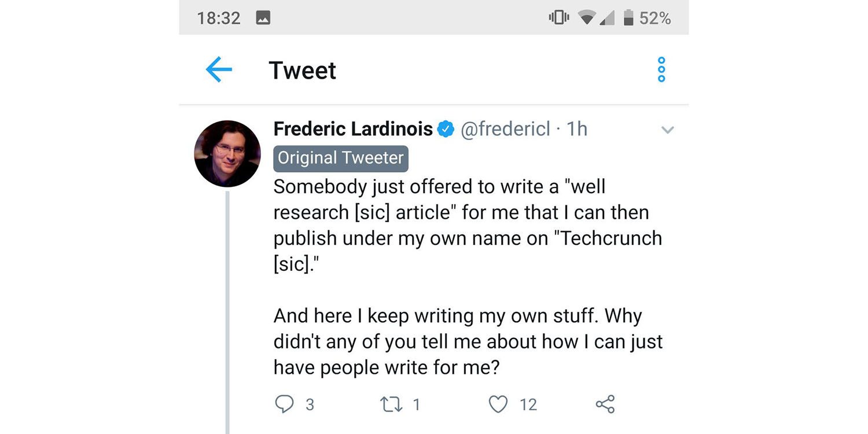868x434 pixels.
Task: Click the Tweet header title
Action: pos(302,71)
